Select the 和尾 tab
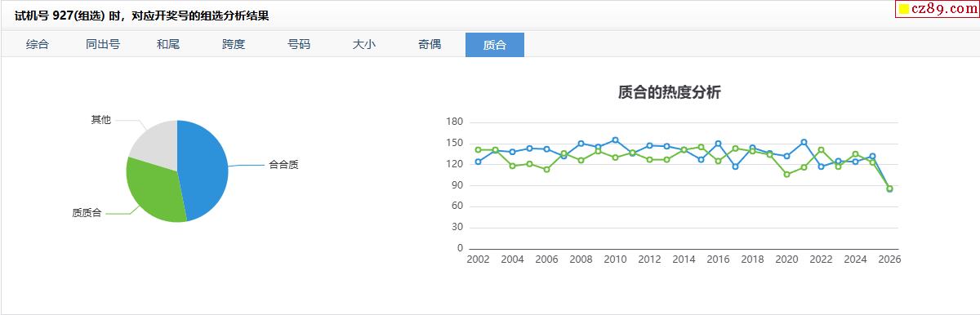This screenshot has height=315, width=980. [168, 45]
